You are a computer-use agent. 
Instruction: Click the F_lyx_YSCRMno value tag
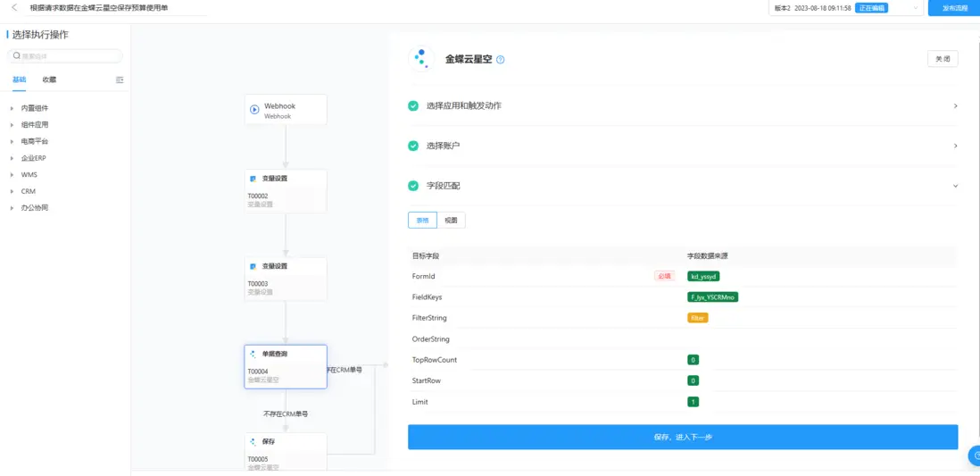point(712,296)
